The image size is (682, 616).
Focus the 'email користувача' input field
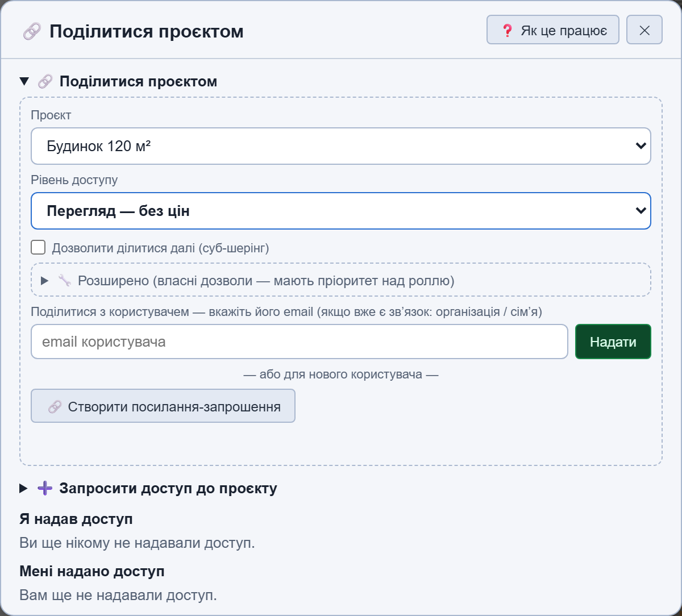tap(300, 342)
